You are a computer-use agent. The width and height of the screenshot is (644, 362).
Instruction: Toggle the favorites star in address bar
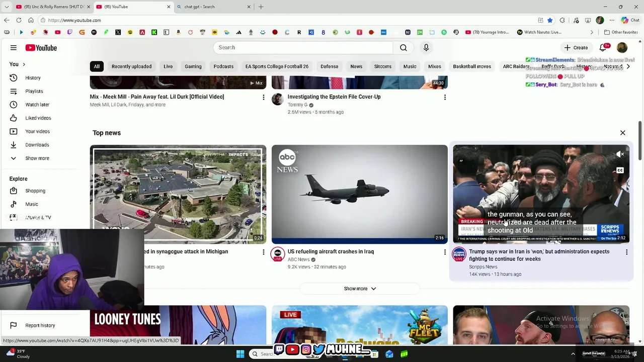[550, 20]
